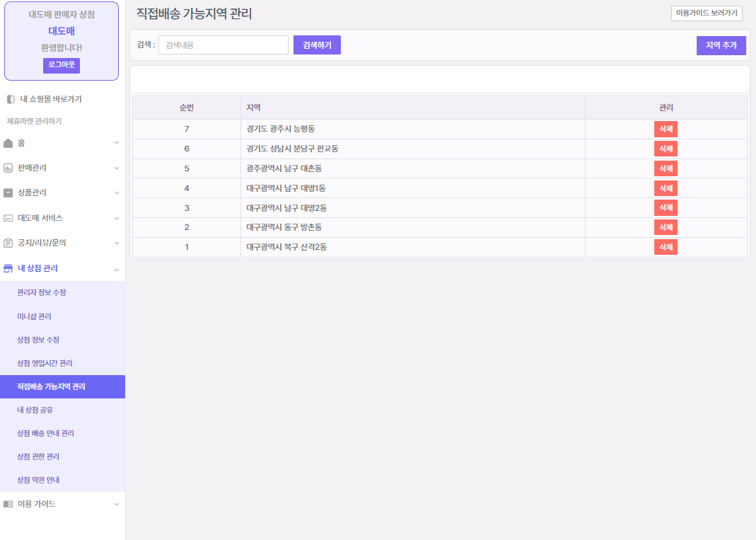Image resolution: width=756 pixels, height=540 pixels.
Task: Click the sales management chart icon
Action: [x=8, y=168]
